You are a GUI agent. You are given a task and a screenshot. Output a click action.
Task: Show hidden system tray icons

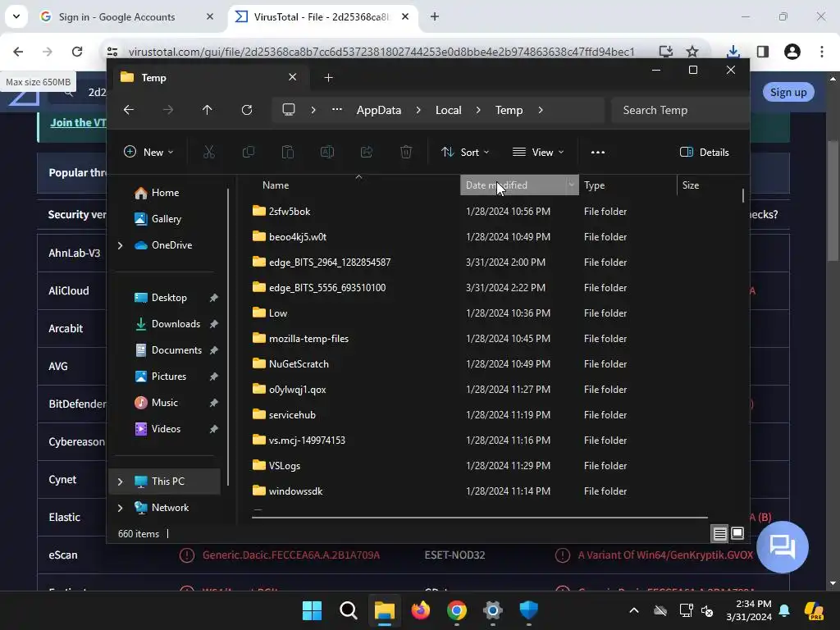coord(634,610)
